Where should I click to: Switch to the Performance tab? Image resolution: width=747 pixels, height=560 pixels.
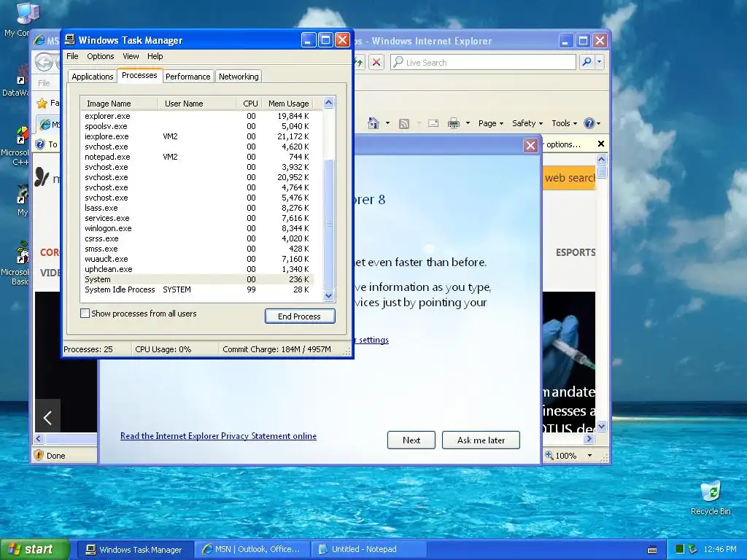pyautogui.click(x=187, y=77)
